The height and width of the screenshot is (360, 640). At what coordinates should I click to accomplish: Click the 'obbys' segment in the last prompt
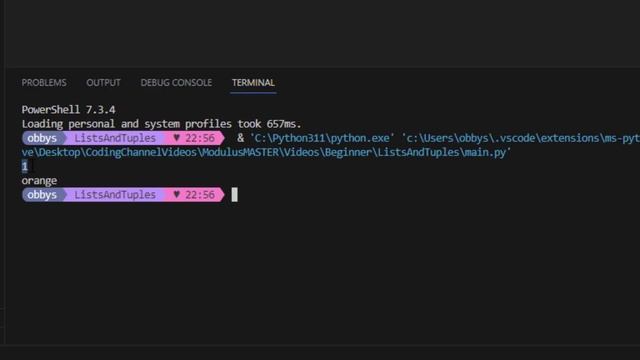[42, 195]
